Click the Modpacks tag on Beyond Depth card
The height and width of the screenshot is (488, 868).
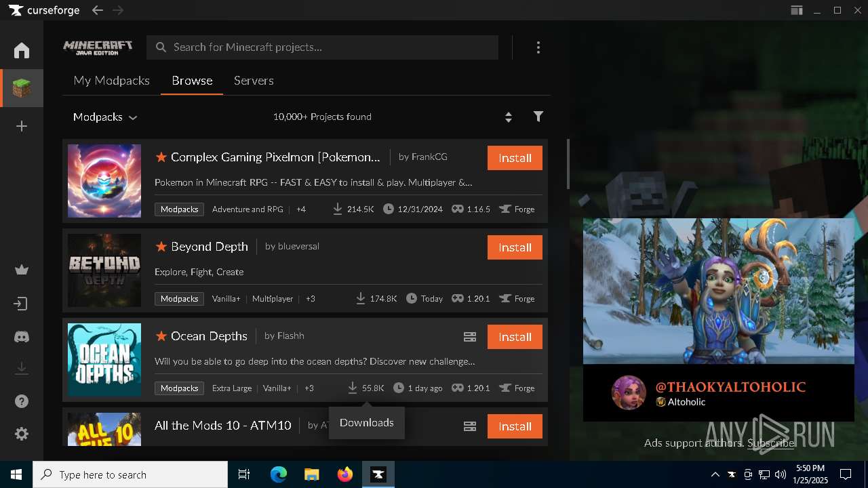pyautogui.click(x=179, y=299)
